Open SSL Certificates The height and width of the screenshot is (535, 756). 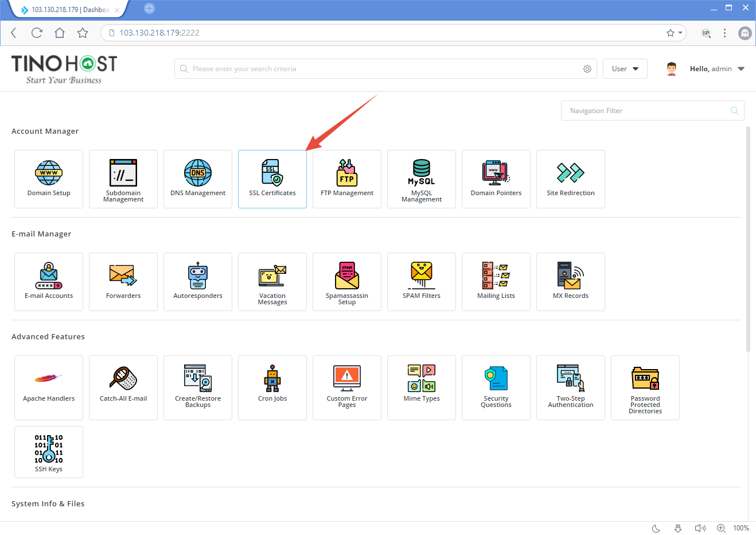[x=272, y=179]
